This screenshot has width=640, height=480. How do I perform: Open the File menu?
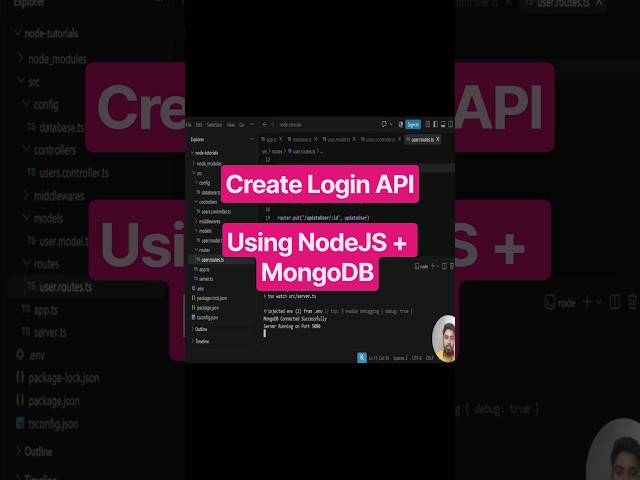tap(188, 124)
